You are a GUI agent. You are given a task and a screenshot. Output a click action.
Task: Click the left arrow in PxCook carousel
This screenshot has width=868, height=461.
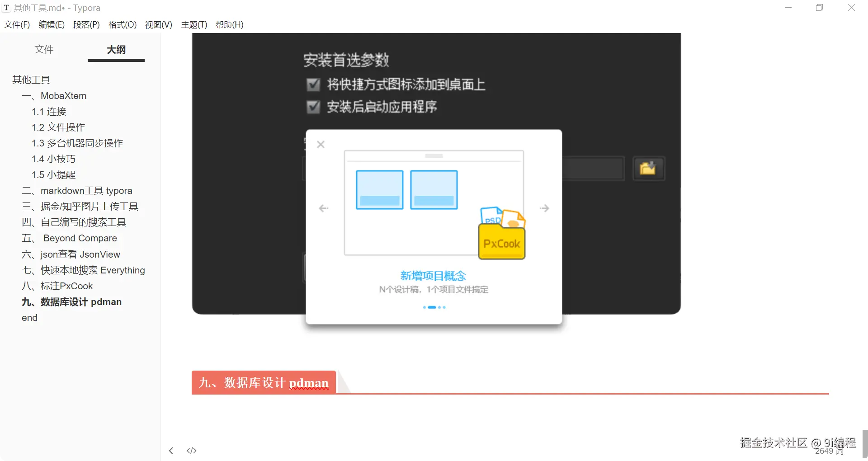[x=324, y=208]
